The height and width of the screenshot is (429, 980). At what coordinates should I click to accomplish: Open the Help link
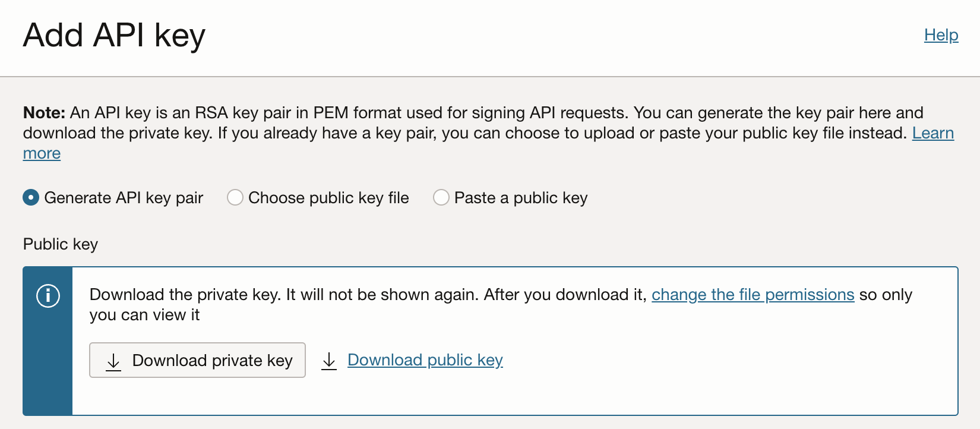pos(941,35)
